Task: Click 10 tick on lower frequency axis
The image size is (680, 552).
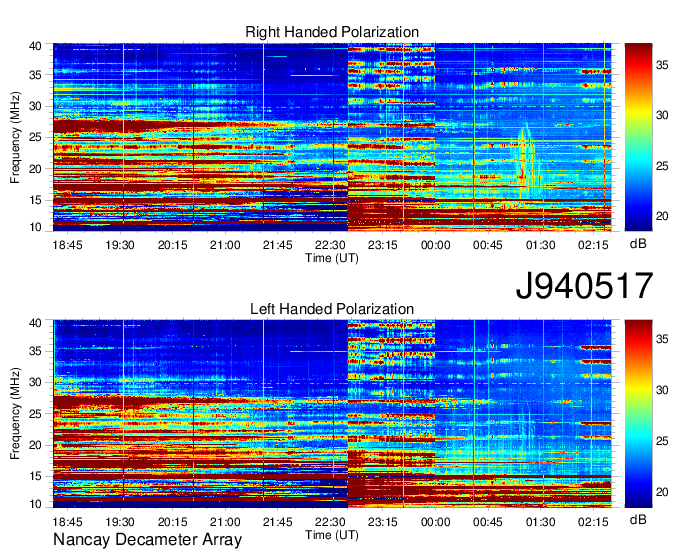Action: point(36,504)
